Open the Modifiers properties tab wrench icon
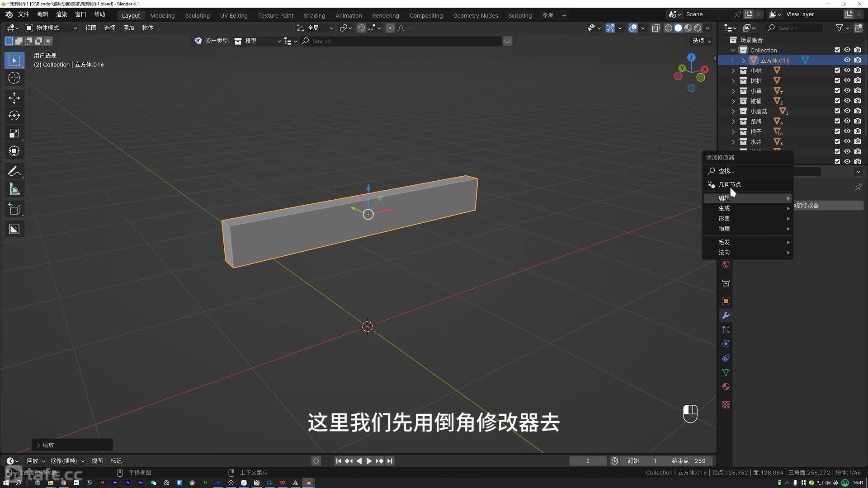Viewport: 868px width, 488px height. click(726, 315)
